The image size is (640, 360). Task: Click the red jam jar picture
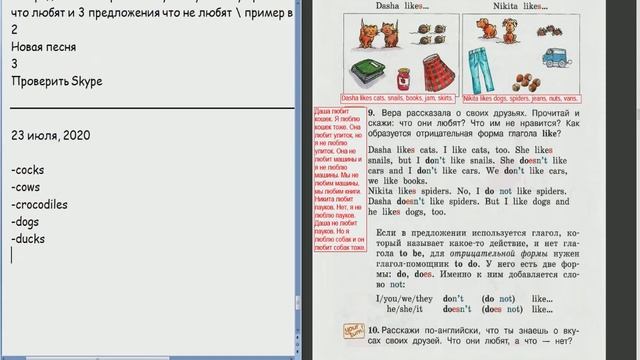(x=404, y=79)
